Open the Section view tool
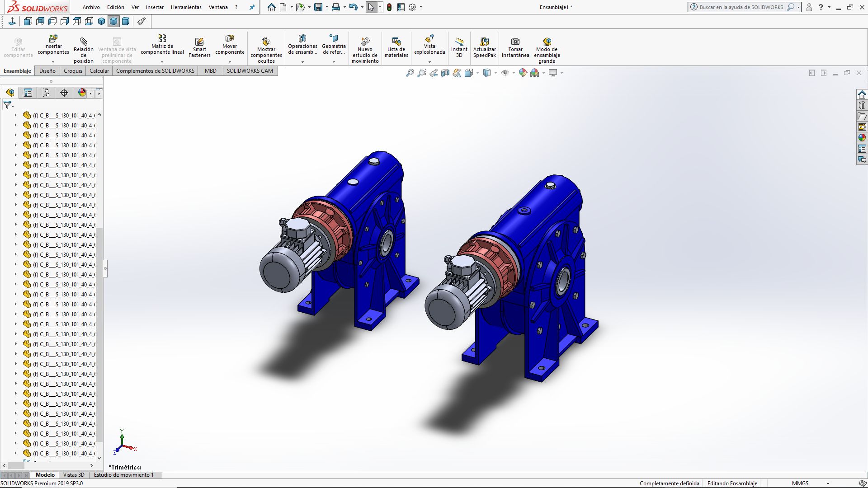The height and width of the screenshot is (488, 868). [x=445, y=73]
